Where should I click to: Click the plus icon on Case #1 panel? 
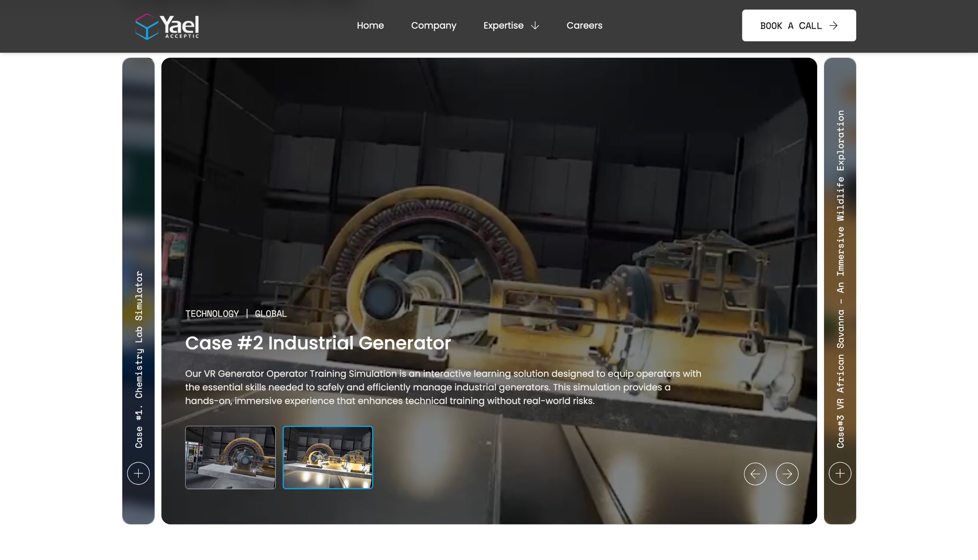[x=138, y=473]
